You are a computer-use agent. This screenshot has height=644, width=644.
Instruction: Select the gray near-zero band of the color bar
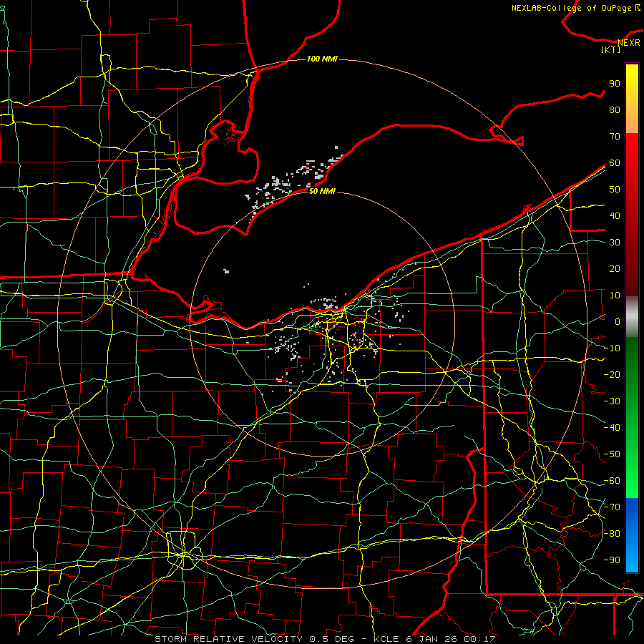click(632, 316)
